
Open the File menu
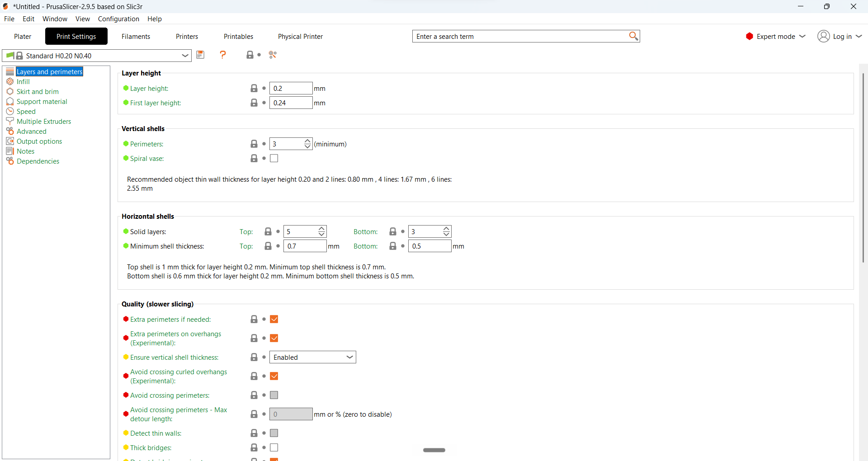tap(9, 19)
